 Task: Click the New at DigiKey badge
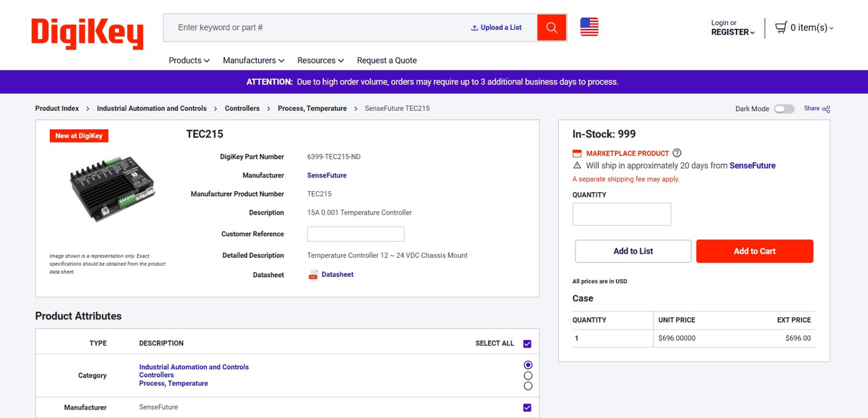[79, 136]
